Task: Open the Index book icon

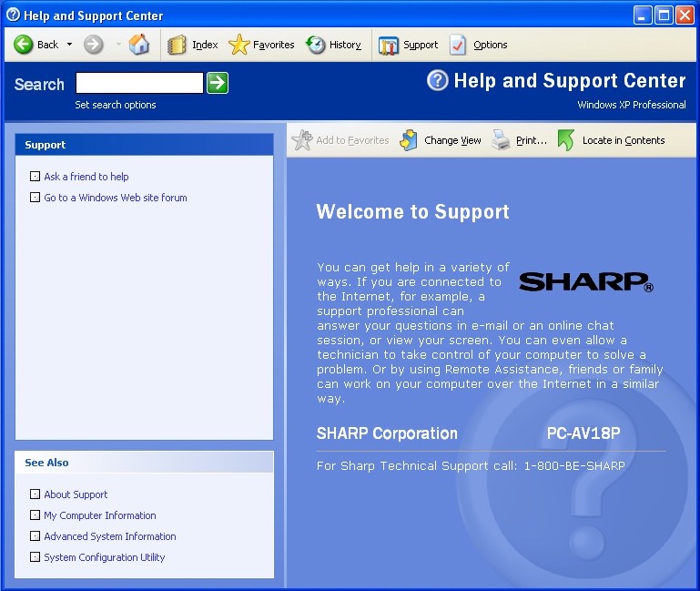Action: coord(178,45)
